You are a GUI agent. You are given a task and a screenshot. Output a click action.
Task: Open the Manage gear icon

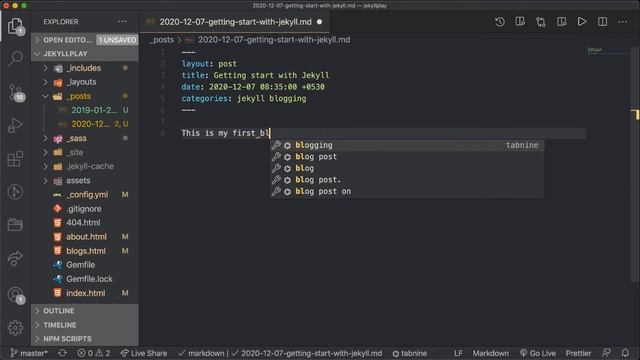15,327
